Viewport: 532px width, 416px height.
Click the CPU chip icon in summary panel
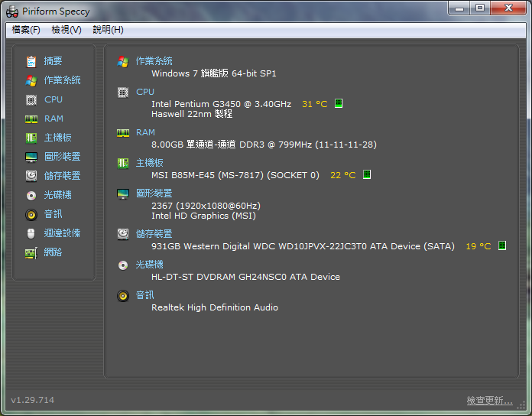point(123,93)
